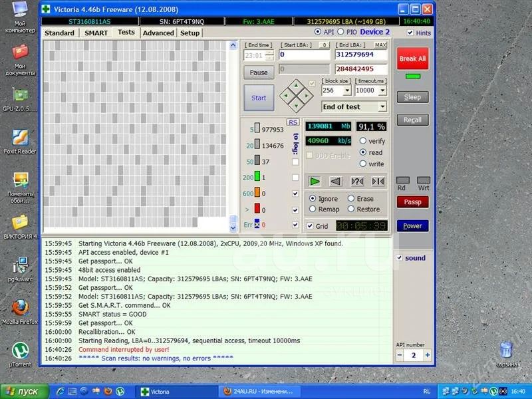Image resolution: width=532 pixels, height=399 pixels.
Task: Open the wallpaper changer desktop shortcut
Action: tap(20, 188)
